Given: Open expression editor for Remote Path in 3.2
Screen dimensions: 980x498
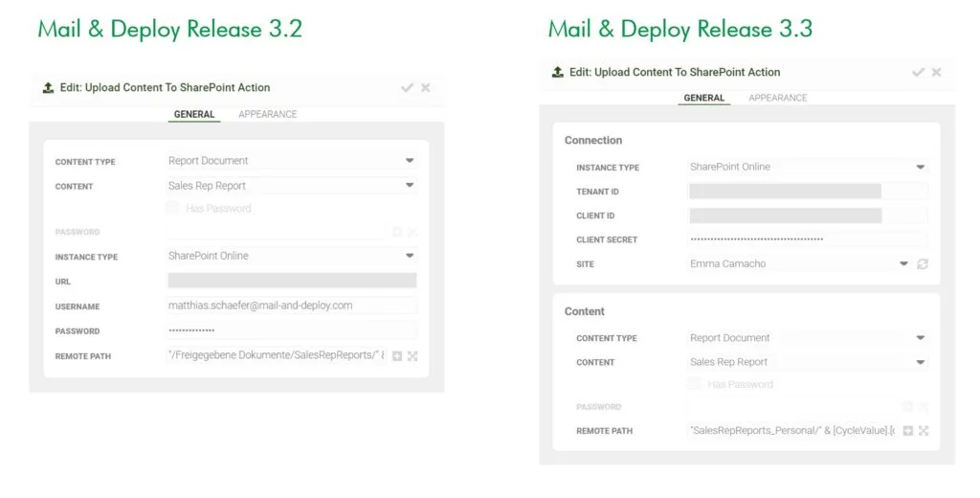Looking at the screenshot, I should tap(397, 356).
